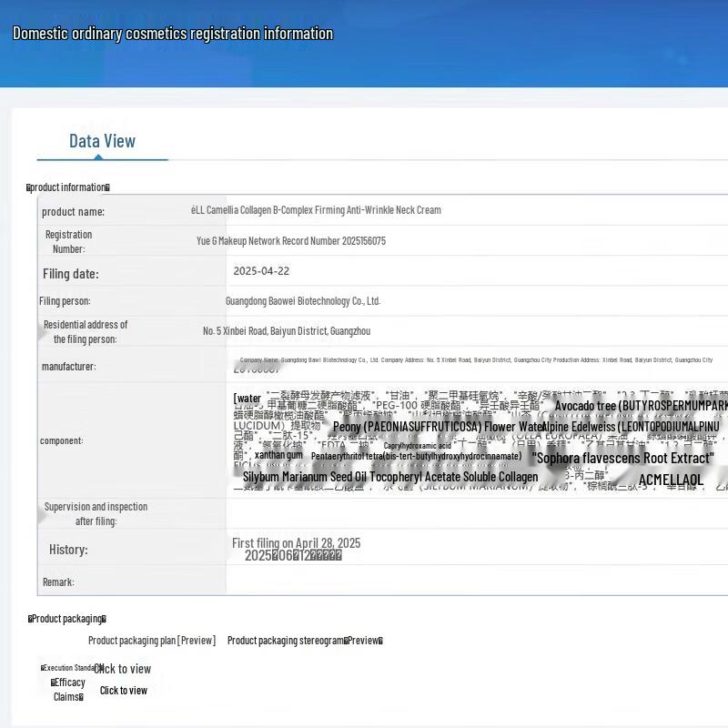Click the registration number 2025156075 value

point(291,241)
